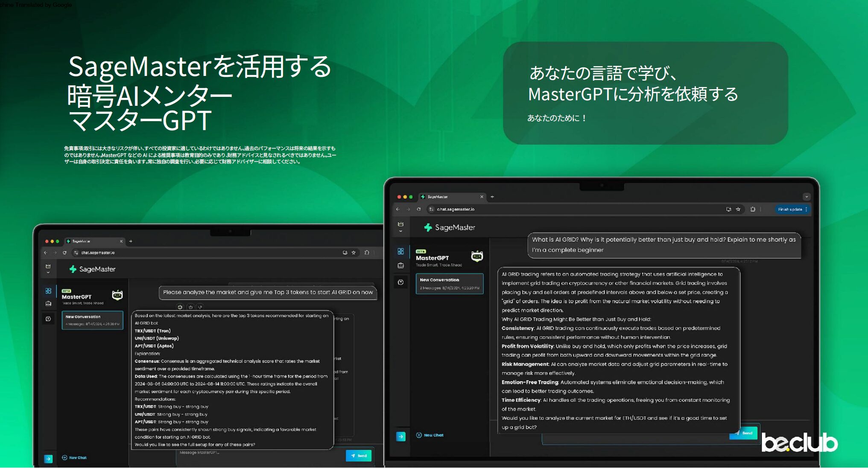This screenshot has width=868, height=468.
Task: Open a new browser tab
Action: point(492,197)
